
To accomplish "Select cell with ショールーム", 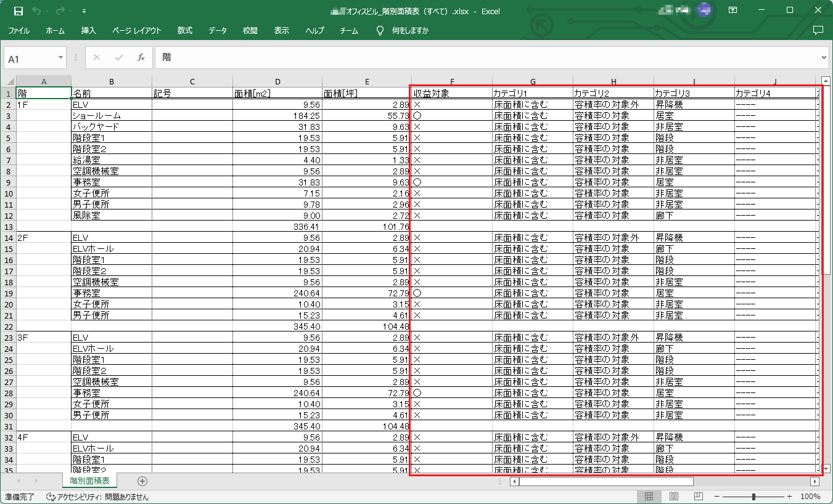I will pyautogui.click(x=112, y=115).
